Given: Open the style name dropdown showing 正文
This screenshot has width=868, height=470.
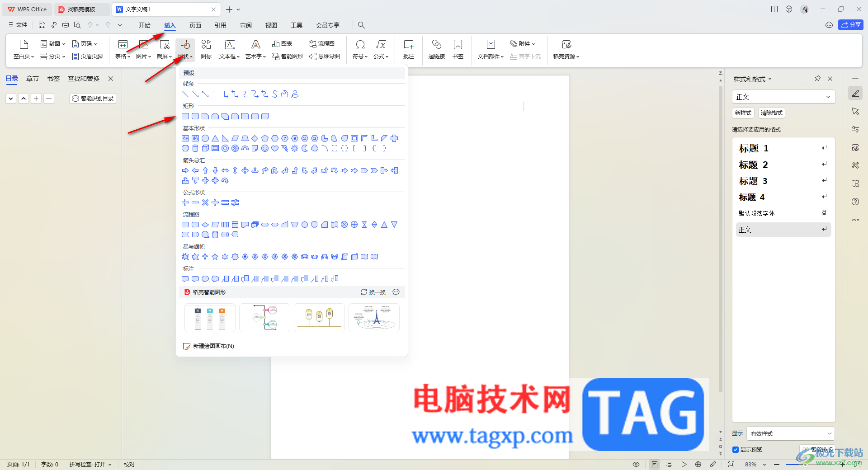Looking at the screenshot, I should [x=783, y=97].
